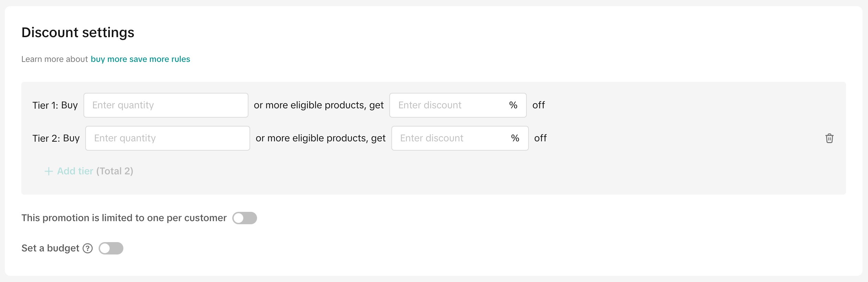The image size is (868, 282).
Task: Click the percent symbol in Tier 2 discount
Action: (x=515, y=138)
